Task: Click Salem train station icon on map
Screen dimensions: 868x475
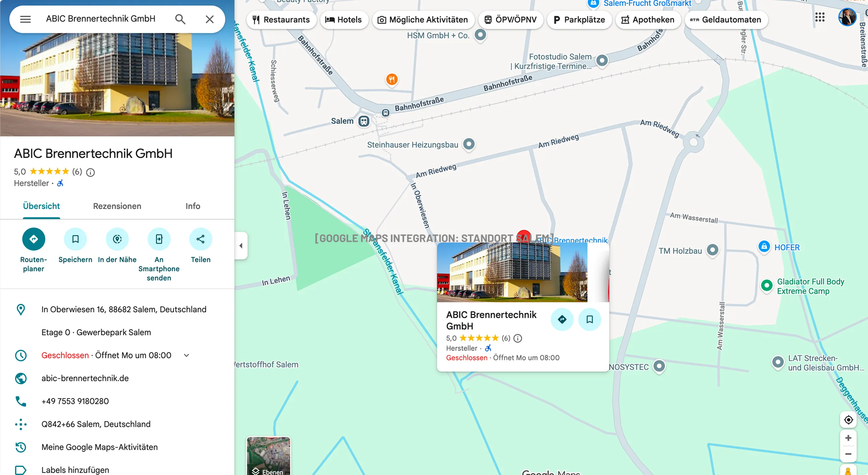Action: click(x=364, y=121)
